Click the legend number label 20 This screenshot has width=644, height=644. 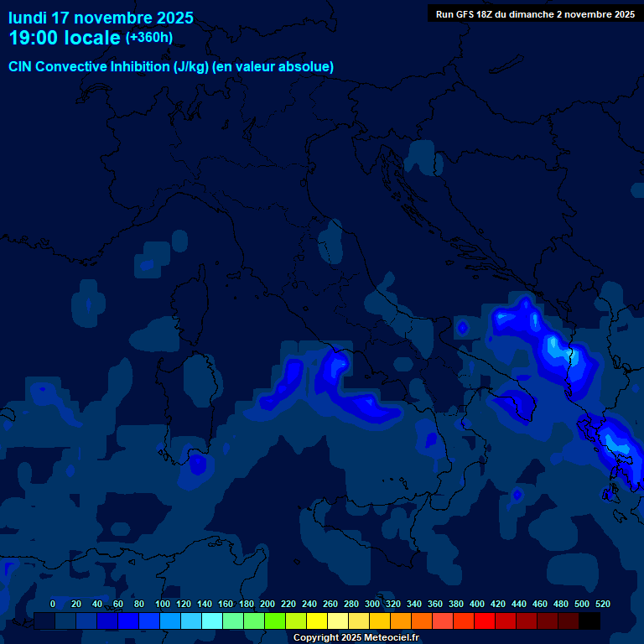pyautogui.click(x=76, y=604)
